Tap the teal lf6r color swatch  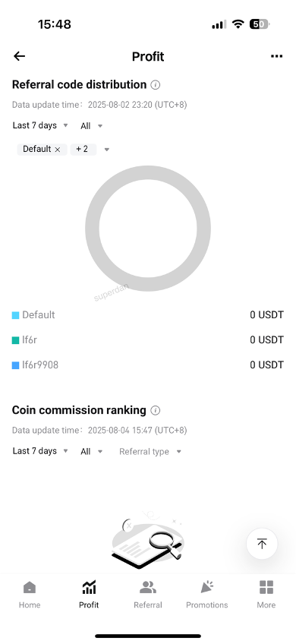16,340
